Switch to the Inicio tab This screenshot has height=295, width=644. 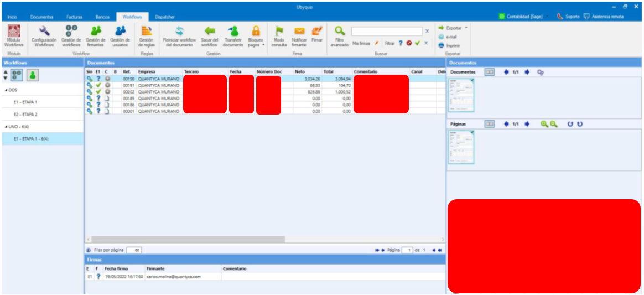[x=12, y=17]
